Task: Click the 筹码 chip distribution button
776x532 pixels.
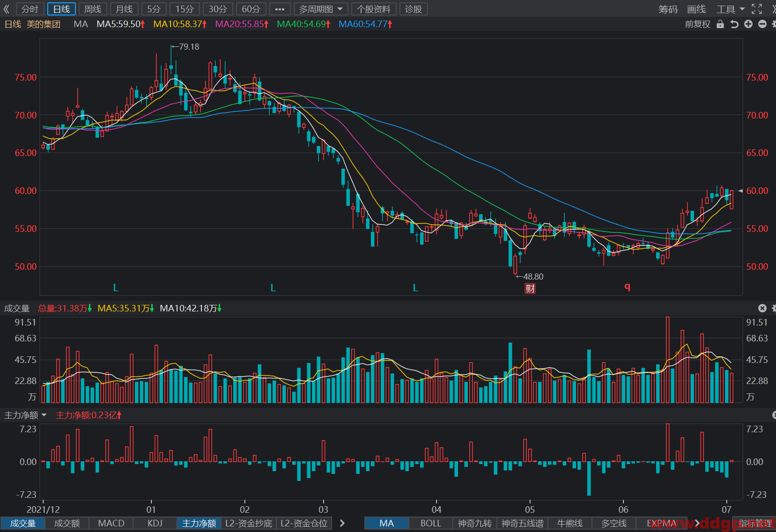Action: point(668,9)
